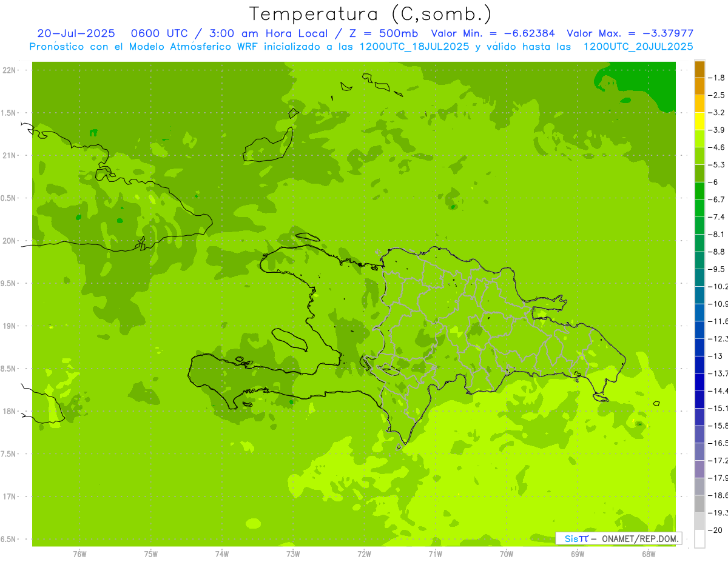Click the '70W' longitude label

click(507, 554)
